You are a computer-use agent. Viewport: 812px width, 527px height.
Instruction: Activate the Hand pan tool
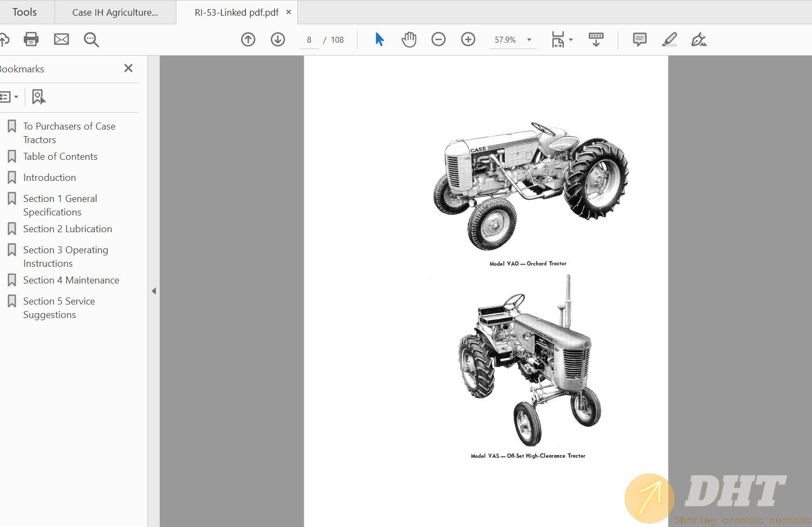coord(409,39)
